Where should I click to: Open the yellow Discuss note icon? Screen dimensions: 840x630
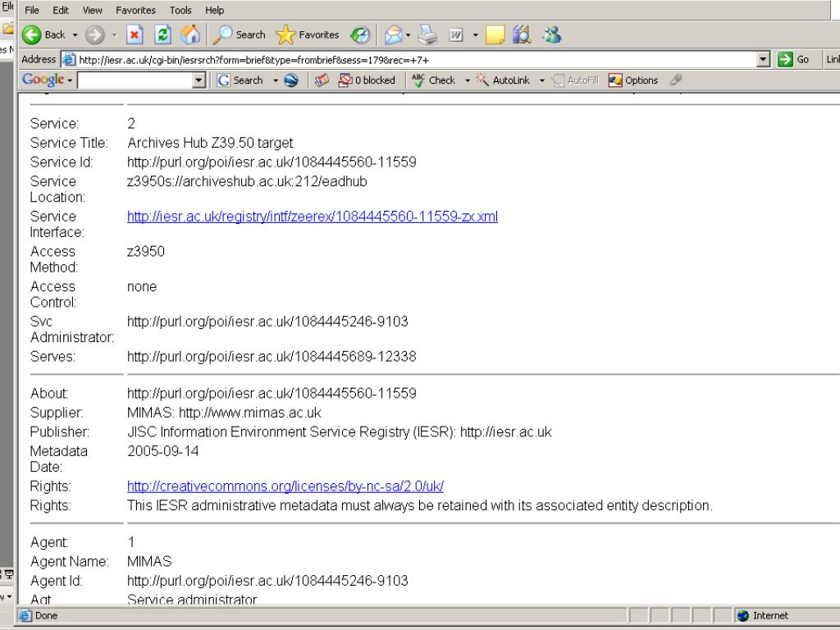pos(495,35)
